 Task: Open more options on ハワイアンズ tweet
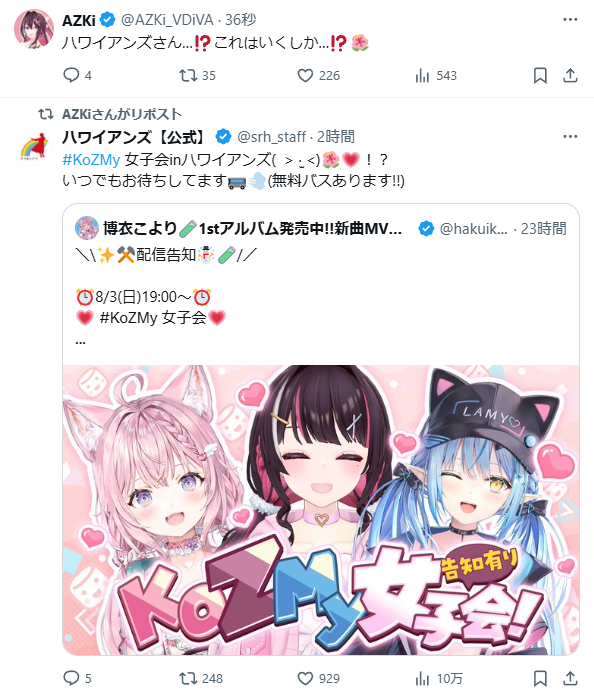[570, 136]
